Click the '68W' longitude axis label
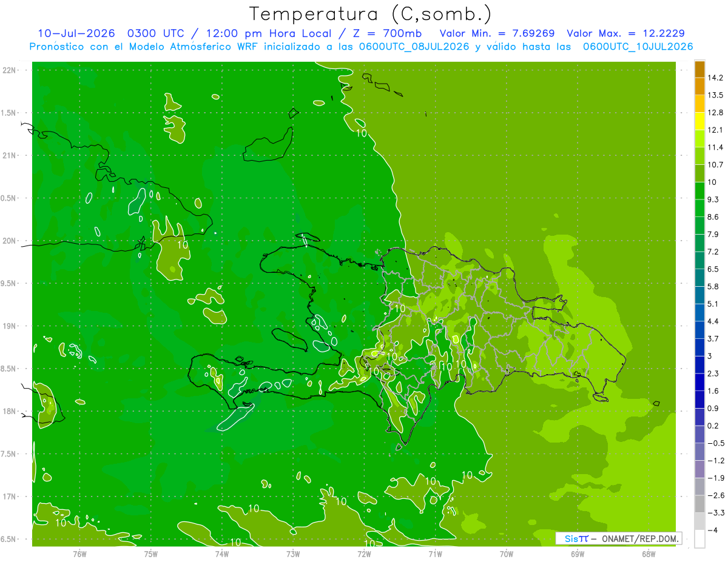This screenshot has width=728, height=562. pyautogui.click(x=649, y=554)
